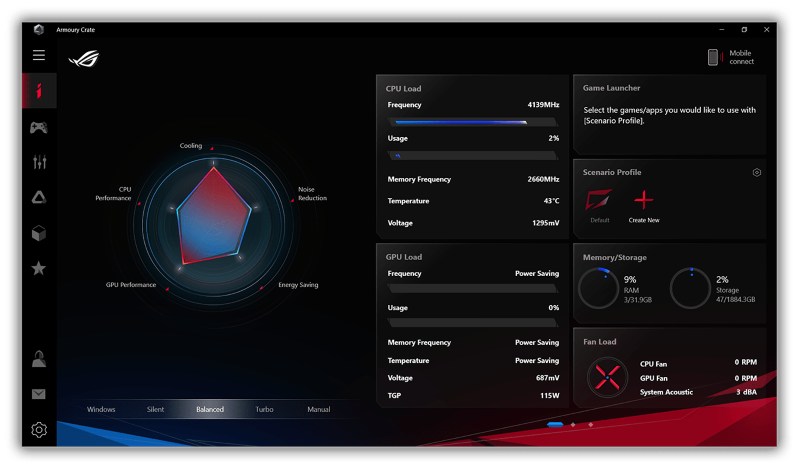Screen dimensions: 800x467
Task: Switch to Turbo operating mode
Action: 264,409
